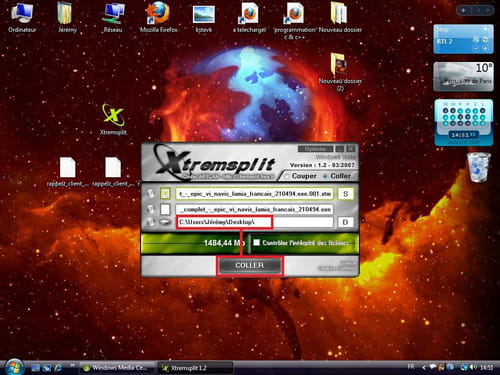Click the FR language indicator
The image size is (500, 375).
411,367
